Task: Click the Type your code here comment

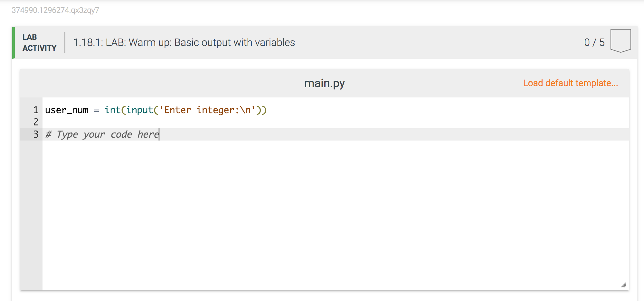Action: click(102, 134)
